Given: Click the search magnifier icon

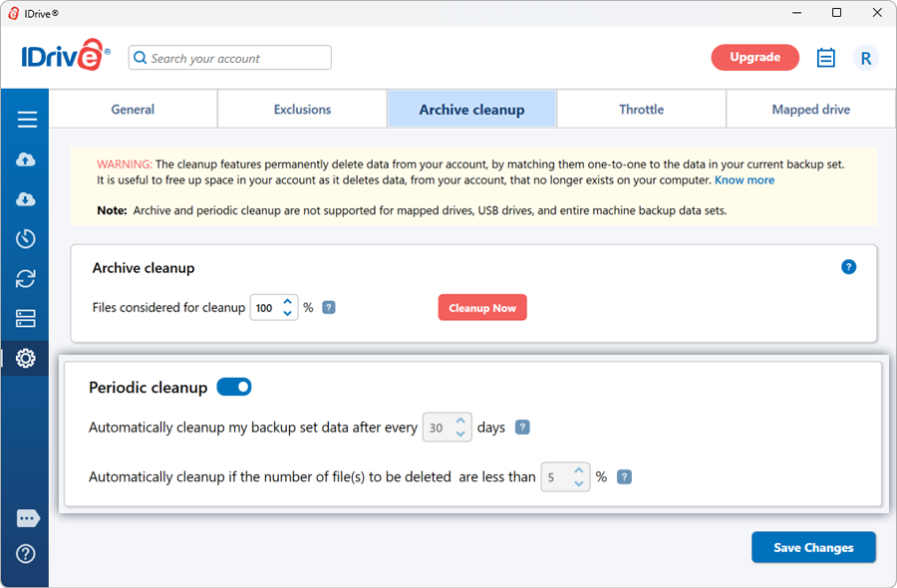Looking at the screenshot, I should pyautogui.click(x=141, y=58).
